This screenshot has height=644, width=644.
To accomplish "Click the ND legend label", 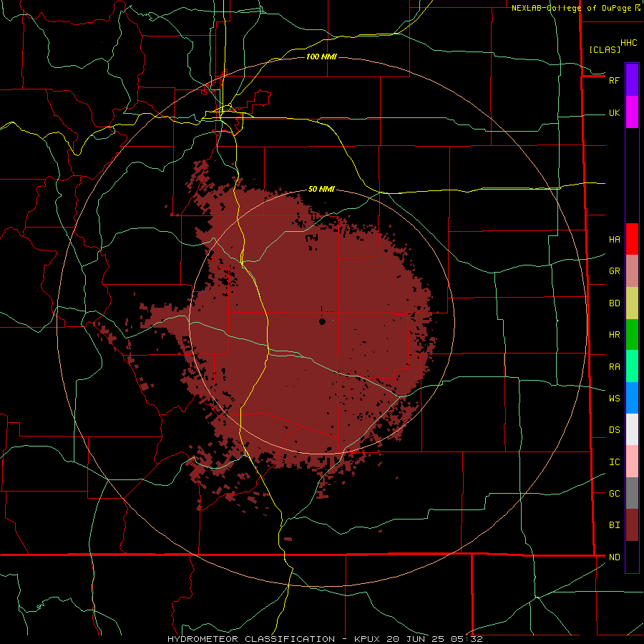I will (614, 557).
